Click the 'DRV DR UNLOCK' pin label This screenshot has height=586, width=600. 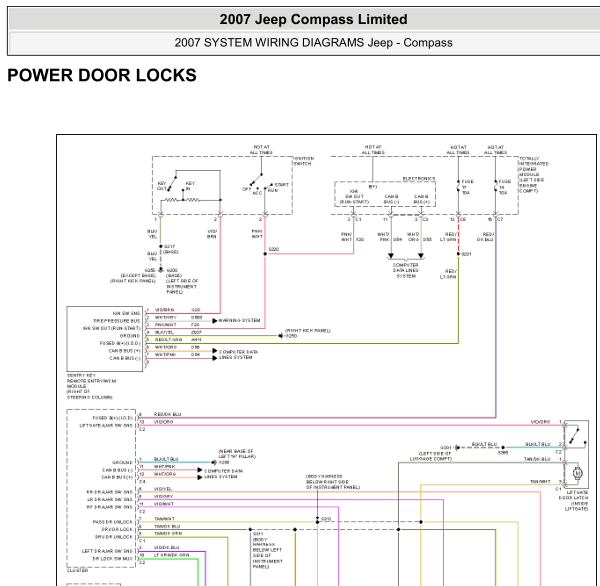click(114, 537)
